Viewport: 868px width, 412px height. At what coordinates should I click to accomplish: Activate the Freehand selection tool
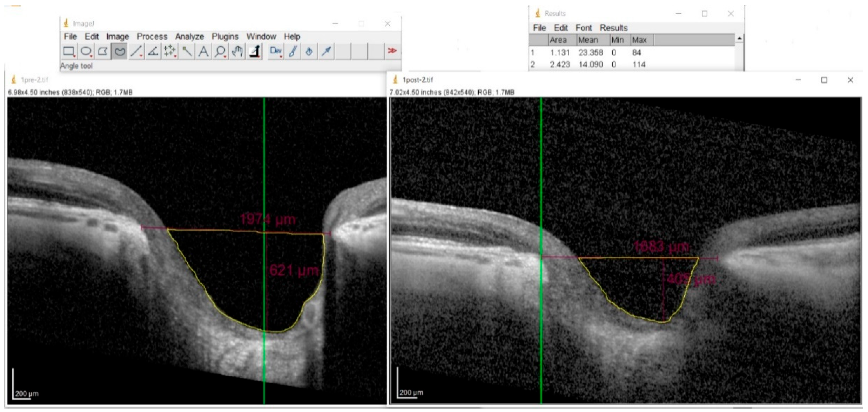pyautogui.click(x=119, y=51)
